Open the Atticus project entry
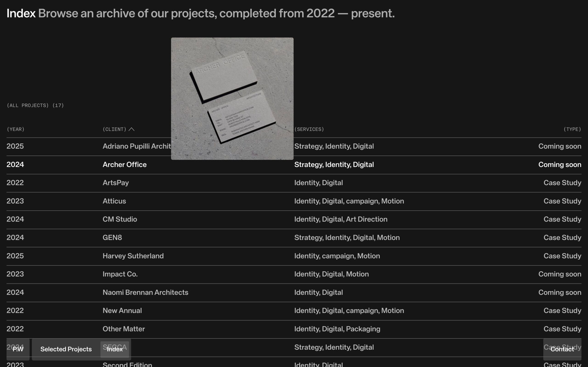Viewport: 588px width, 367px height. [114, 201]
